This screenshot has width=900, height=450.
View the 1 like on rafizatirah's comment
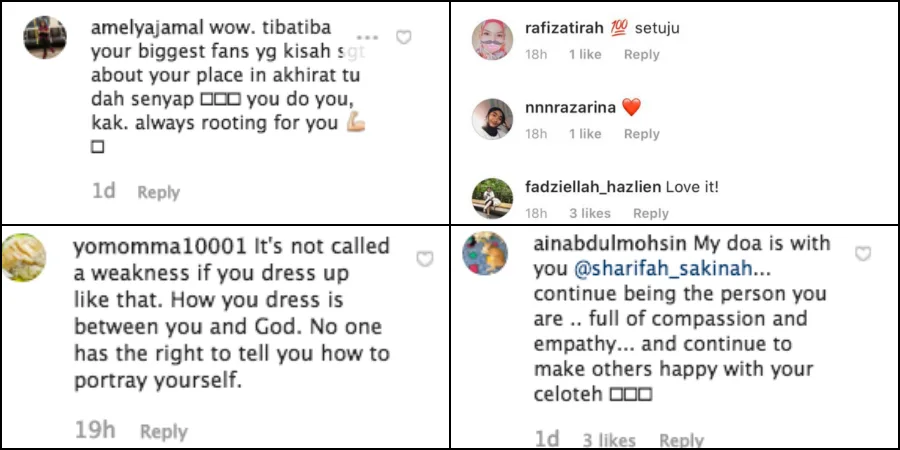[x=585, y=55]
